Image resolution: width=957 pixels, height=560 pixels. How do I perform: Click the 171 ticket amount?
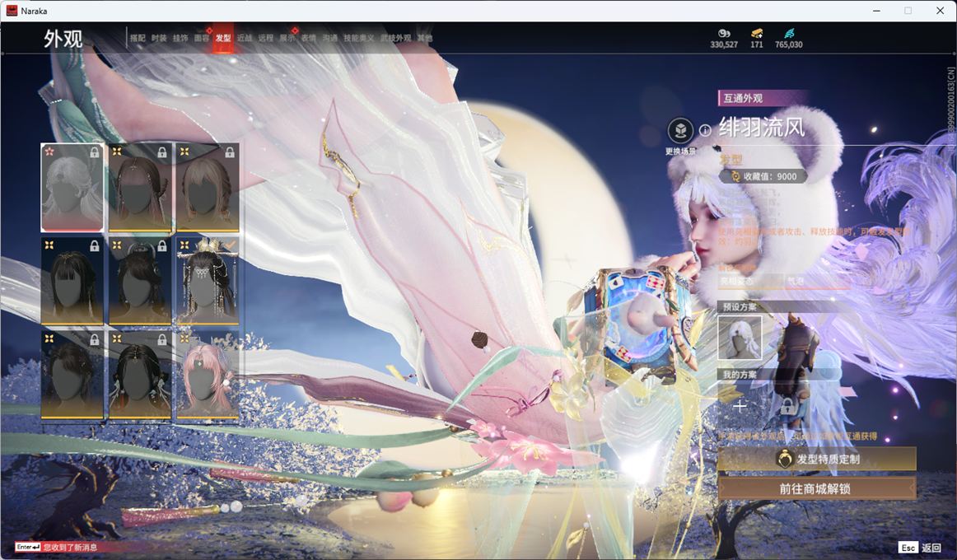[x=757, y=44]
